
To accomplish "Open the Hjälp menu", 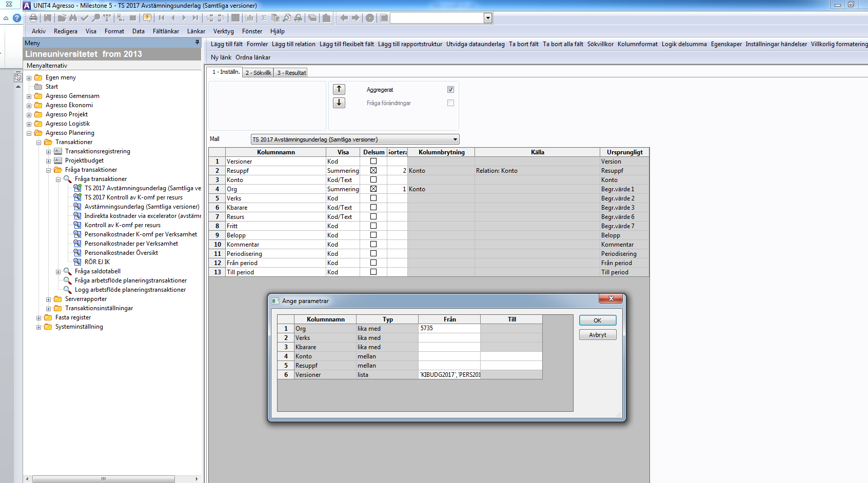I will pyautogui.click(x=278, y=31).
